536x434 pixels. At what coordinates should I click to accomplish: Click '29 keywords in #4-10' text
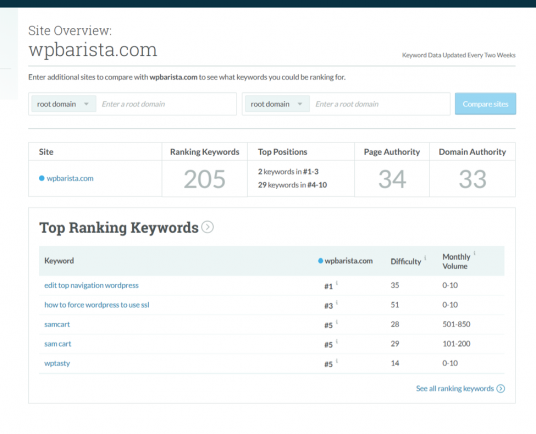[x=292, y=185]
